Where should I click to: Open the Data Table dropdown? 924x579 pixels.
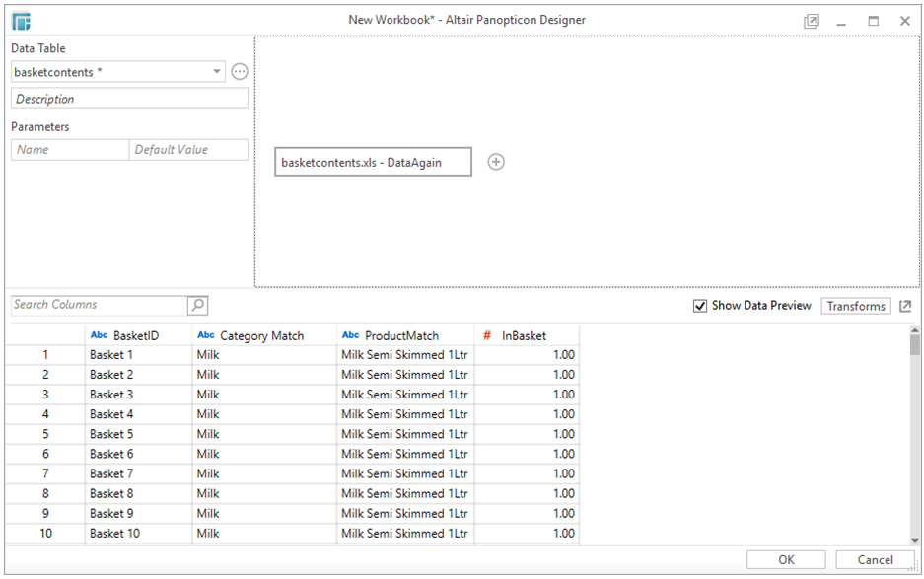(x=218, y=71)
